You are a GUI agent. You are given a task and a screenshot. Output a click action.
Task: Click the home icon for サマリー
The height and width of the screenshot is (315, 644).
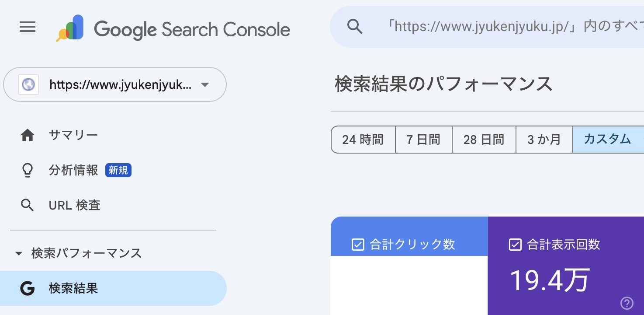point(28,136)
